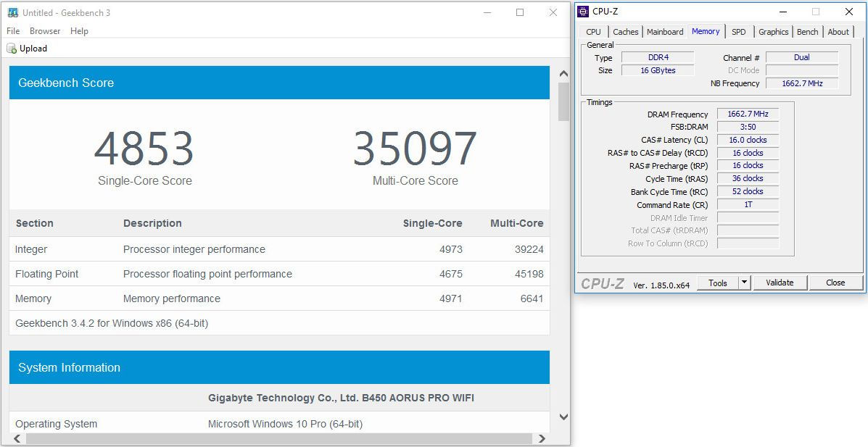
Task: Click the Close button in CPU-Z footer
Action: [x=835, y=283]
